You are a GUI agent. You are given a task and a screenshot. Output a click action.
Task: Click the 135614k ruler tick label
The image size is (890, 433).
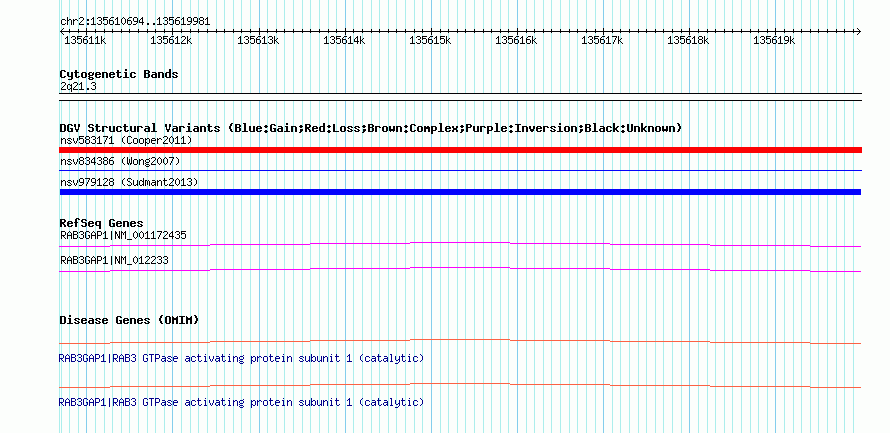(344, 40)
